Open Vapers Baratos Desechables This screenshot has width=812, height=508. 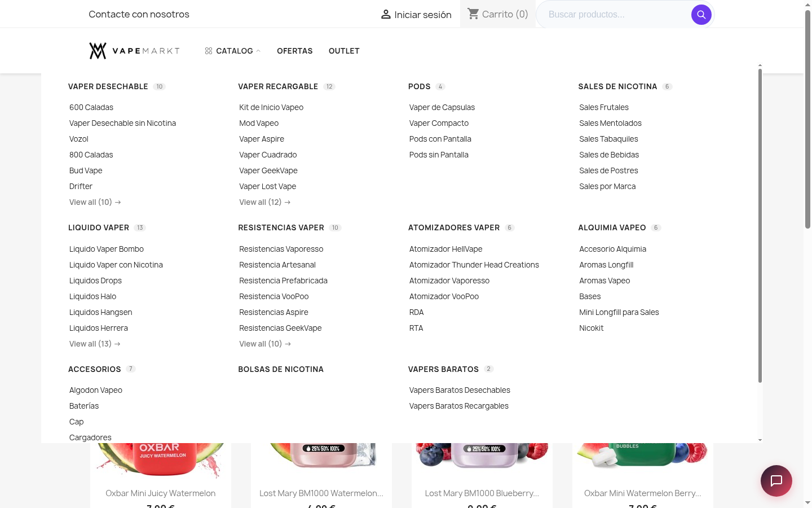click(x=460, y=390)
